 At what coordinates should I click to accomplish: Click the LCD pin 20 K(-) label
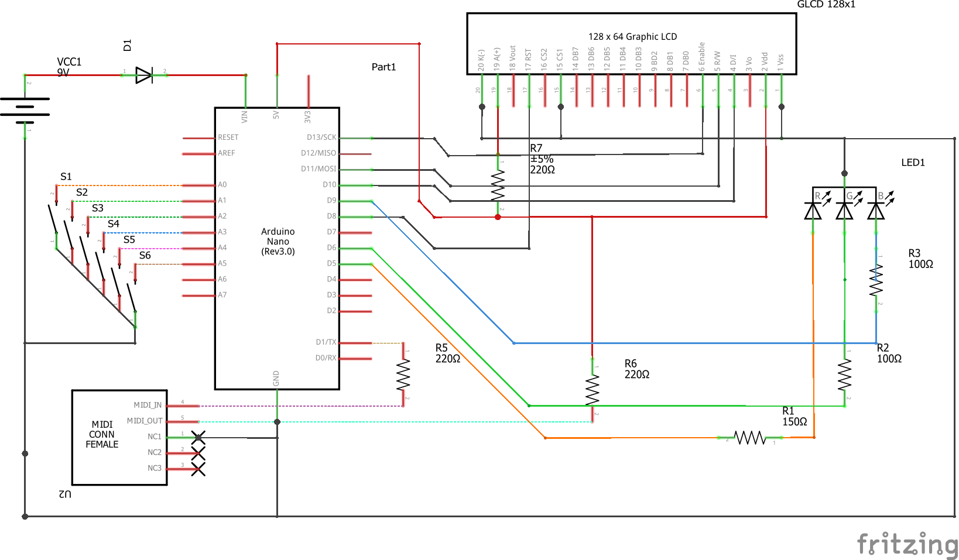coord(481,60)
